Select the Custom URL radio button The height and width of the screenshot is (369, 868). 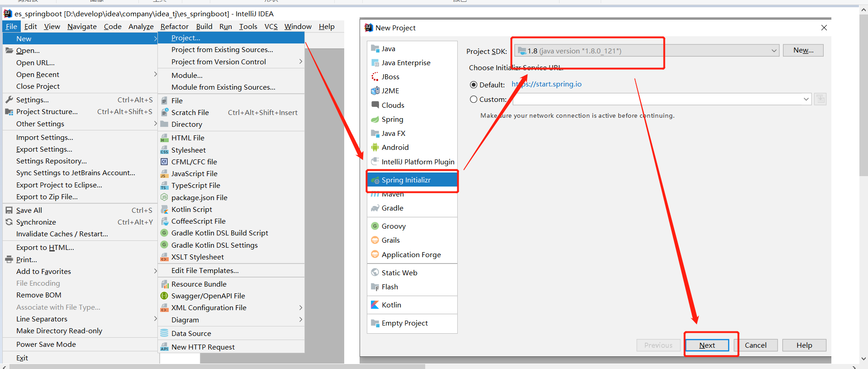(x=474, y=99)
